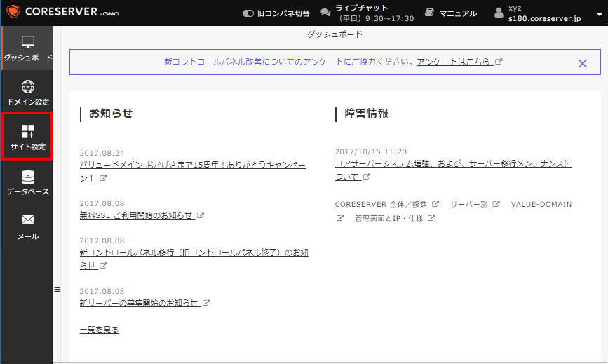Open ライブチャット support text
This screenshot has height=364, width=608.
374,13
